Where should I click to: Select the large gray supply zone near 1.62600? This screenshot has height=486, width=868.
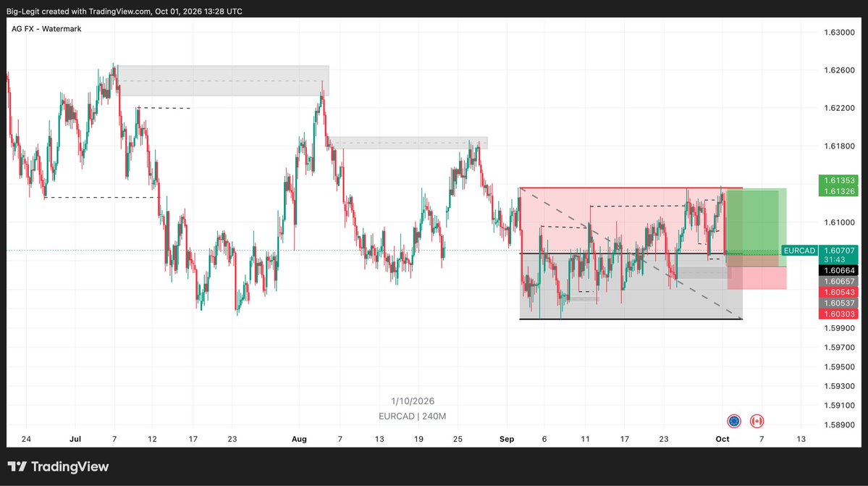(x=224, y=81)
